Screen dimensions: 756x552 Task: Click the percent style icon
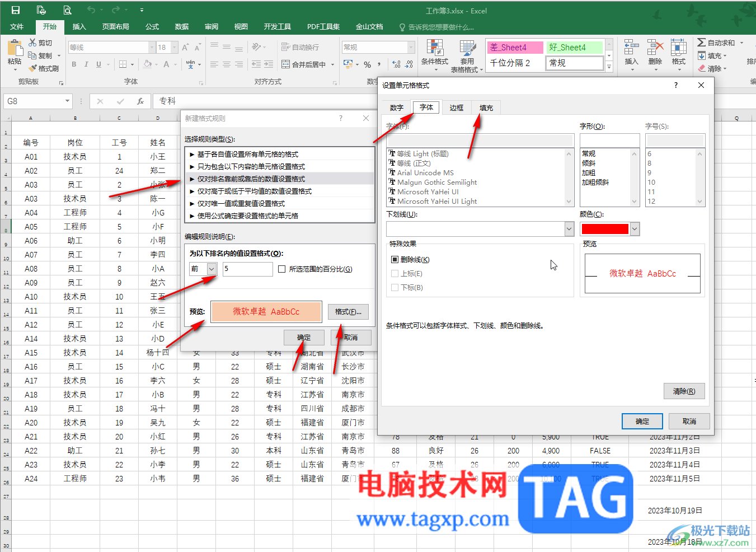(367, 64)
